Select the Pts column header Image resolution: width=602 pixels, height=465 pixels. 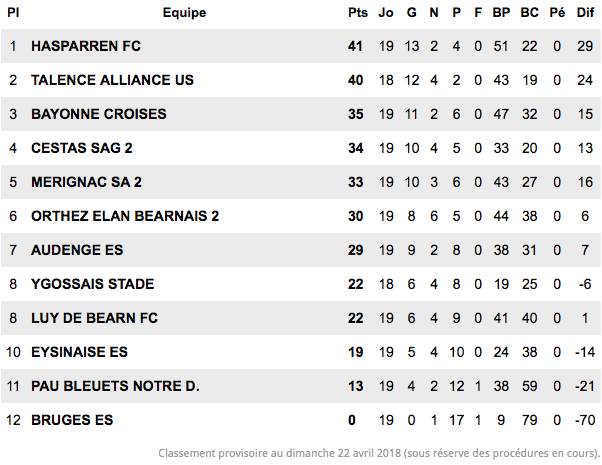[358, 13]
